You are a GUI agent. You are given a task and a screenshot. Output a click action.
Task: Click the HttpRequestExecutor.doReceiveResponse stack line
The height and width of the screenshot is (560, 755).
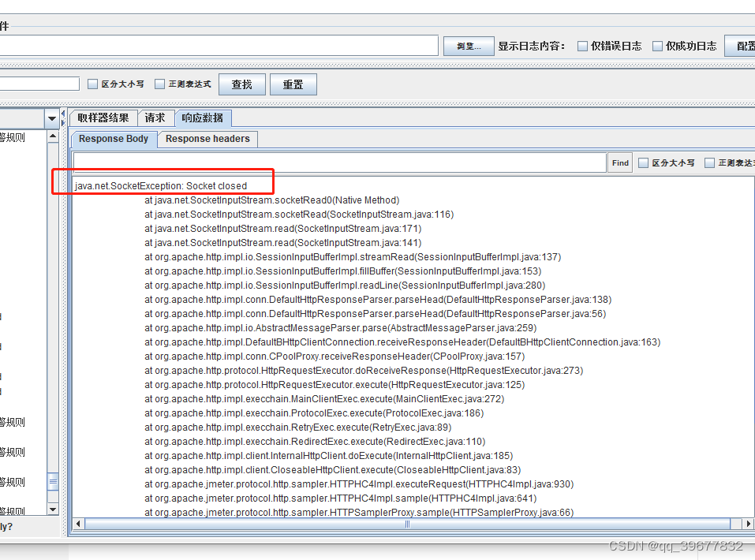click(x=364, y=371)
